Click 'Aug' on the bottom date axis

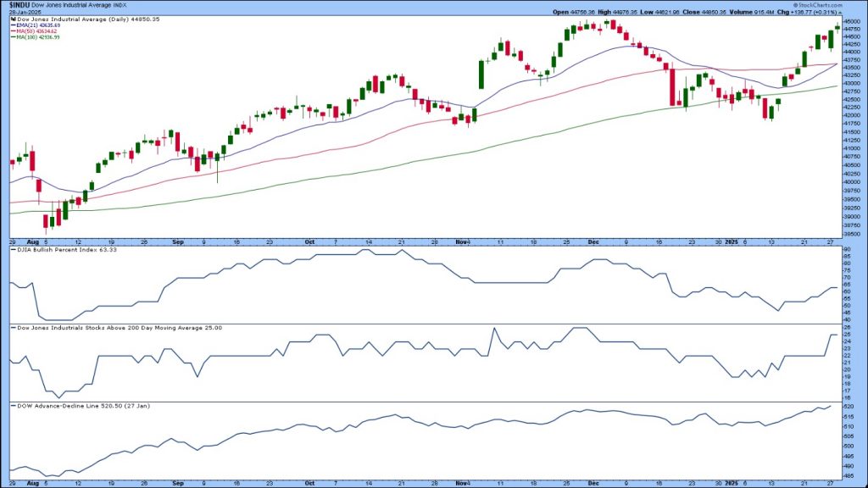(33, 483)
